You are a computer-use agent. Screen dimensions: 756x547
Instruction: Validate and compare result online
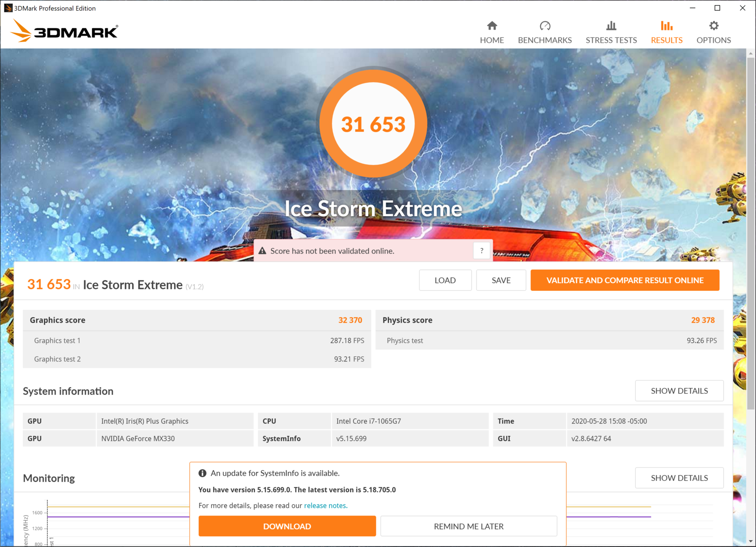[x=625, y=280]
